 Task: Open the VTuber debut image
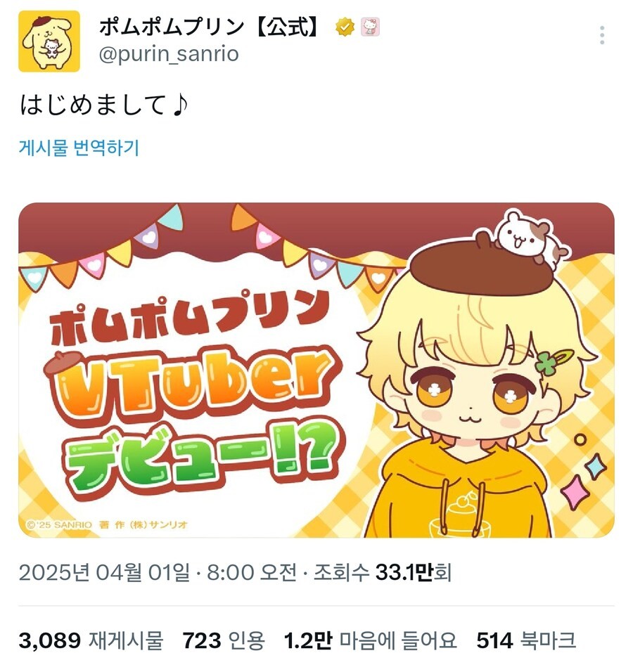point(316,370)
